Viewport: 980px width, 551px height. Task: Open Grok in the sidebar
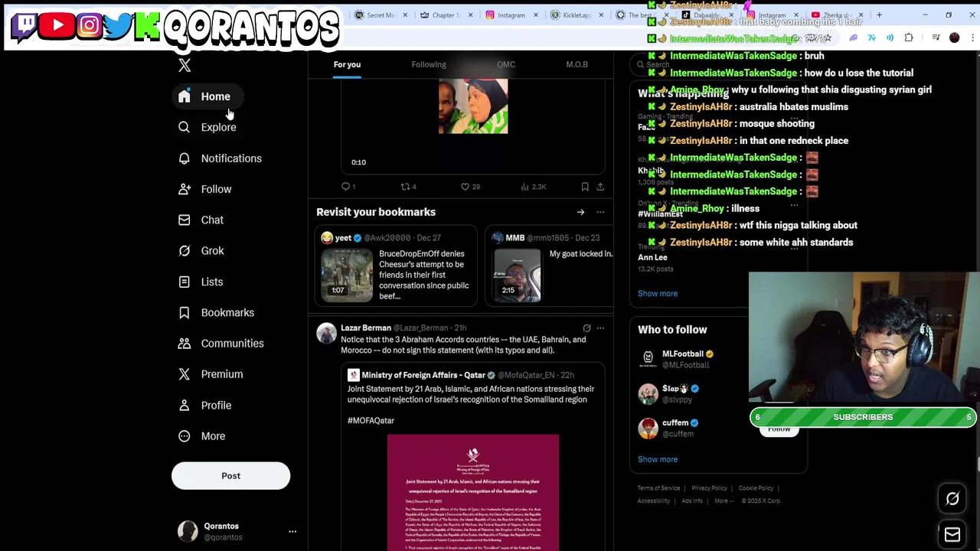coord(201,250)
